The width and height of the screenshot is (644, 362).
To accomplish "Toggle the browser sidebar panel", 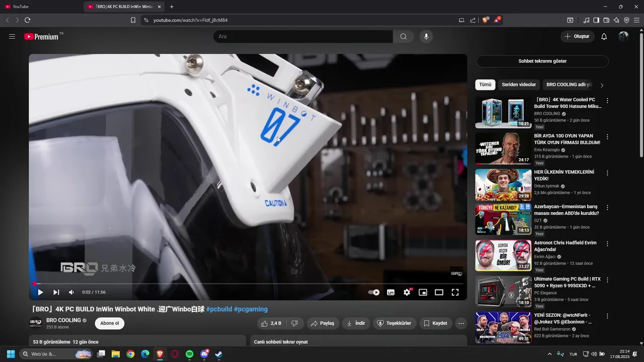I will [x=596, y=20].
